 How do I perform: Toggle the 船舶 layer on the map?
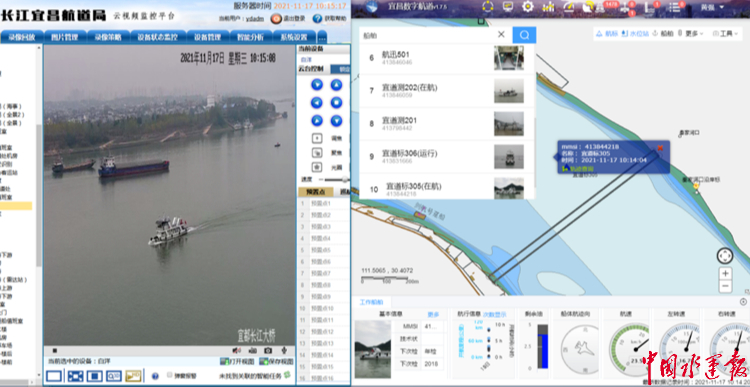click(x=663, y=33)
